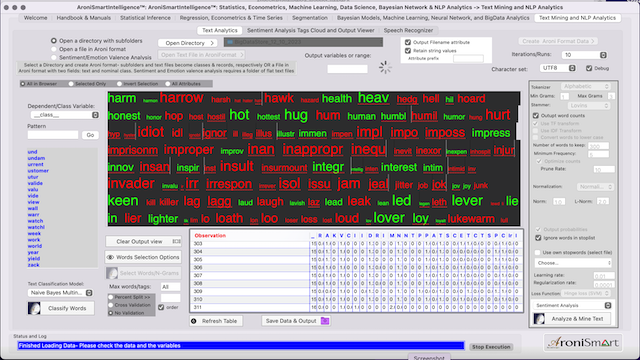Select the All in Browser radio
Image resolution: width=640 pixels, height=360 pixels.
pos(23,84)
